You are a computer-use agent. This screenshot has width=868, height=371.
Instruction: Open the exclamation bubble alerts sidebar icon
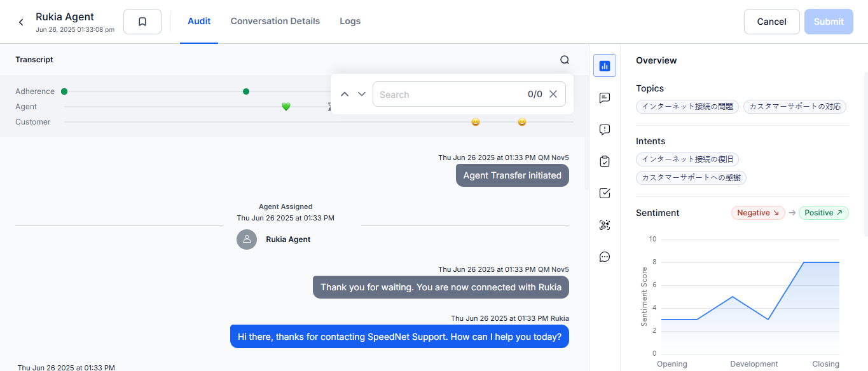(x=605, y=130)
